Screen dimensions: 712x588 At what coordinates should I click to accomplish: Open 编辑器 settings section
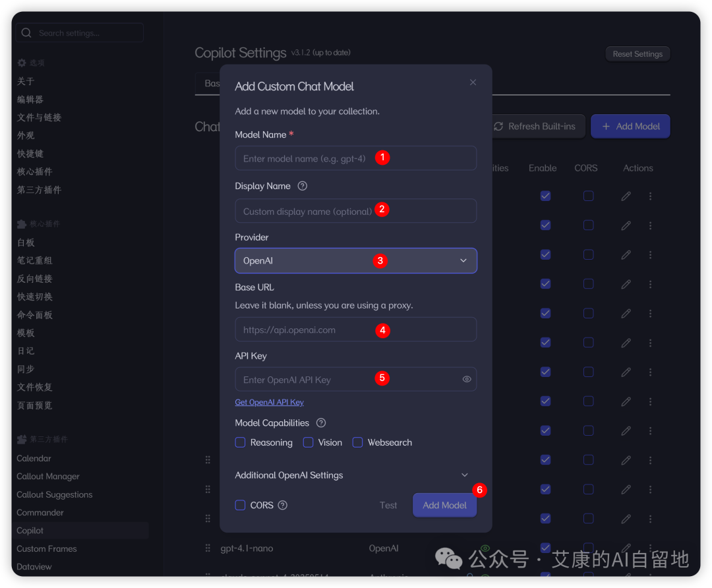30,100
